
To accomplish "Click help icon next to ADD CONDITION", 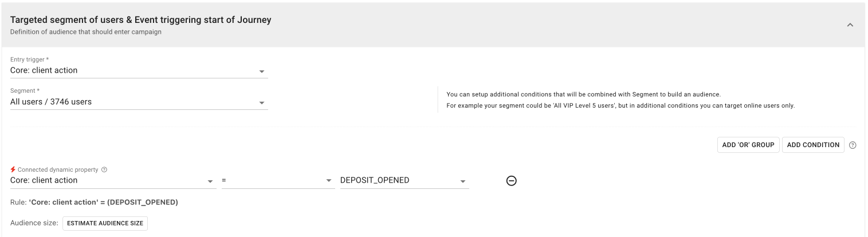I will 853,145.
